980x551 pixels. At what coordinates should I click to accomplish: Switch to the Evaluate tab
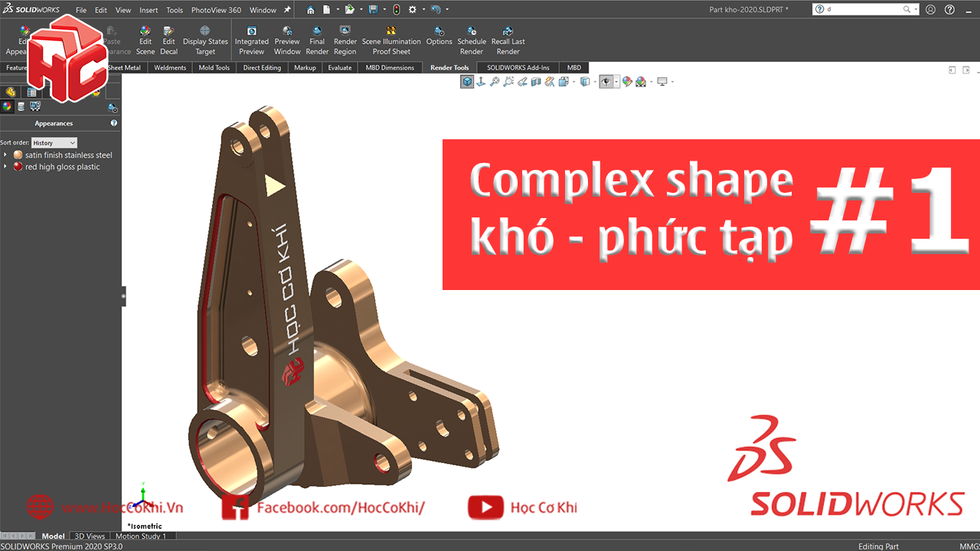point(340,67)
